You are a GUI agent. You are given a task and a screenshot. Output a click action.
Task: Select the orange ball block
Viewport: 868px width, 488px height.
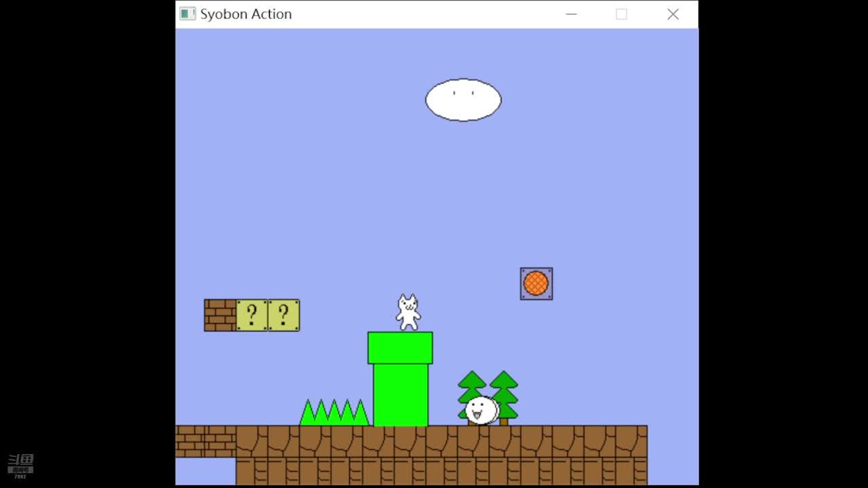[x=536, y=283]
